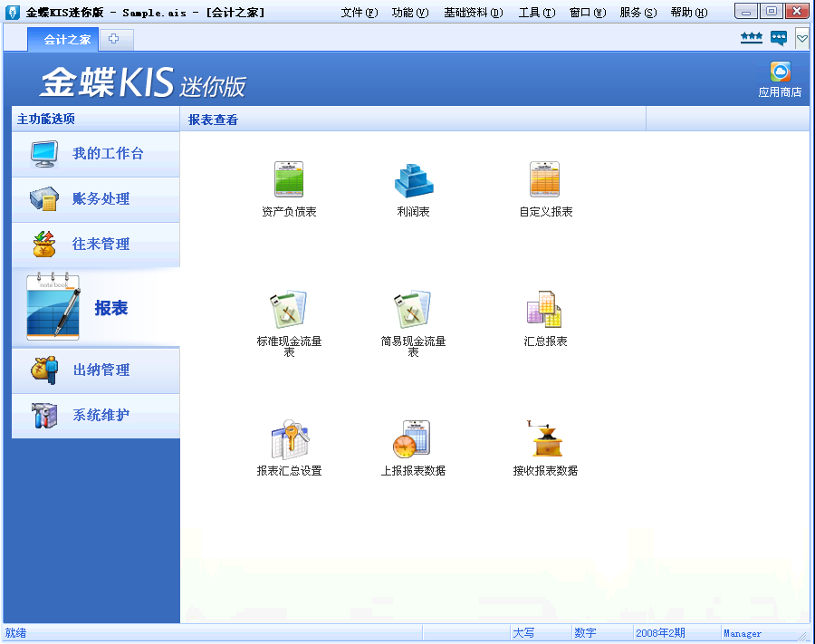Open 报表汇总设置 settings icon

(x=288, y=440)
